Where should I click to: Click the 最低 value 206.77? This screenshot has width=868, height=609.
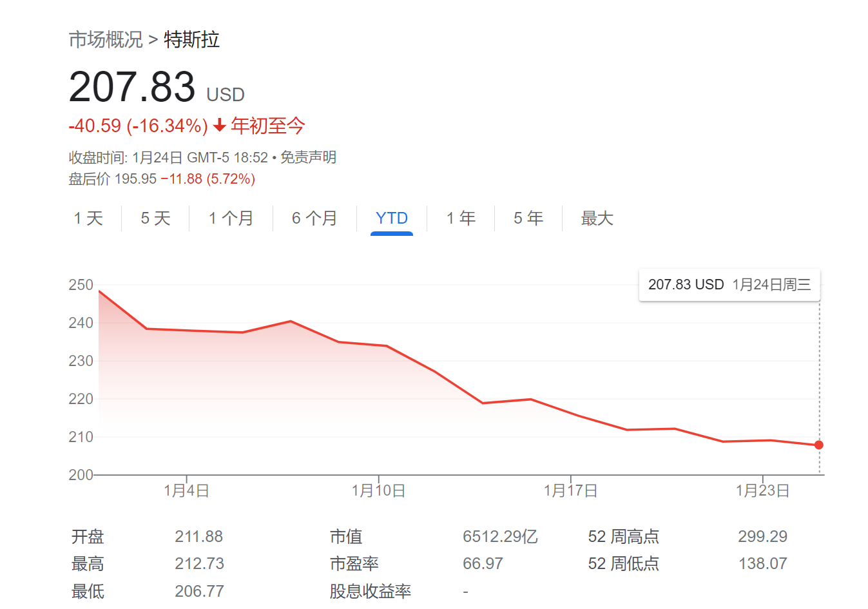199,591
